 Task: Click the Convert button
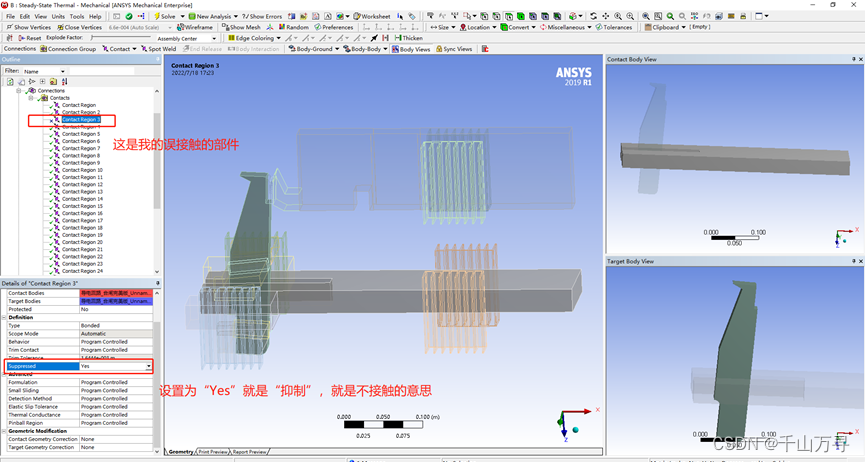click(x=517, y=27)
